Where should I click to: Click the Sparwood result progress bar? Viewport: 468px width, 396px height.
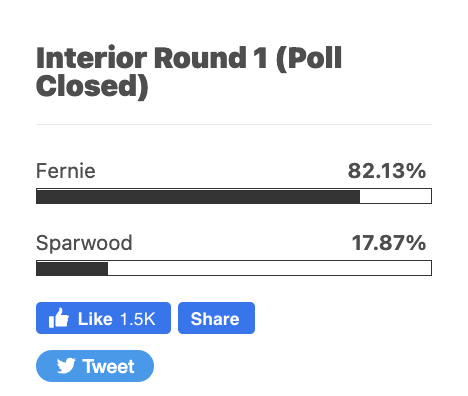pos(234,268)
